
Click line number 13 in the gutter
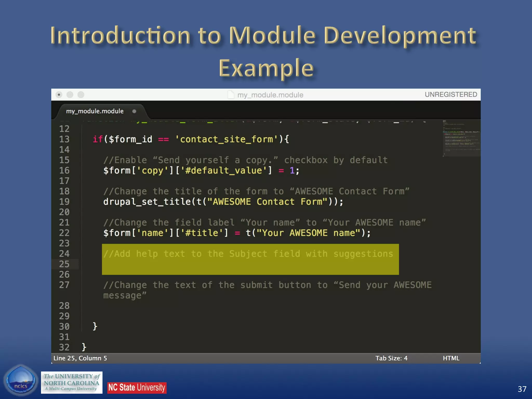[x=64, y=139]
